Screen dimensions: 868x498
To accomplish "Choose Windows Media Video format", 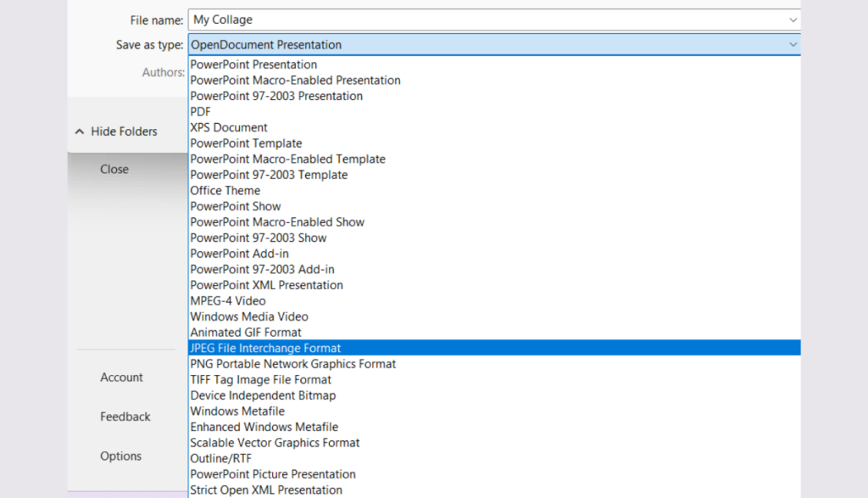I will click(x=494, y=316).
